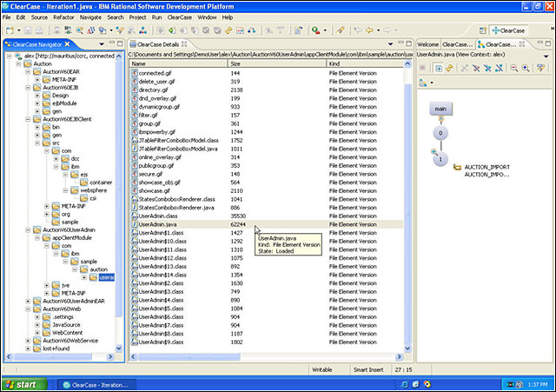Sort by the Kind column header

[365, 63]
